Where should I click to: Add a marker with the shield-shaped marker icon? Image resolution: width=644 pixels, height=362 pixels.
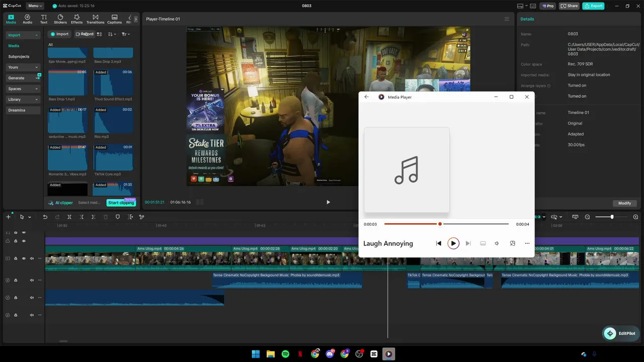pos(118,217)
